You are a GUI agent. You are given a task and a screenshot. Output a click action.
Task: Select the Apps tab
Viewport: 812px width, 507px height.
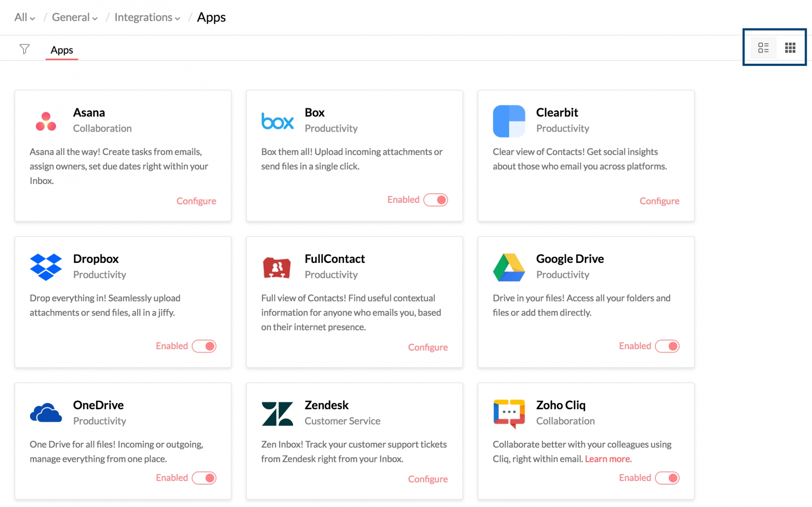(x=62, y=50)
